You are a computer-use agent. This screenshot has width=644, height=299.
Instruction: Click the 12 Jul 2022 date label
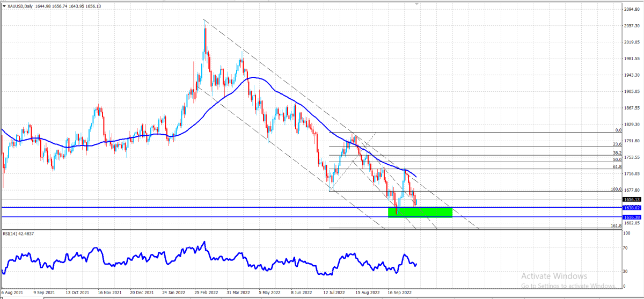click(x=335, y=293)
